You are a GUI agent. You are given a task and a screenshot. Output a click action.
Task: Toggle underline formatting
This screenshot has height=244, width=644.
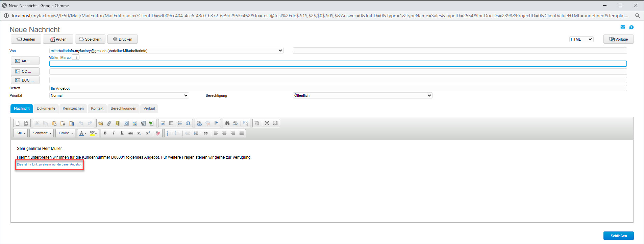pos(122,133)
